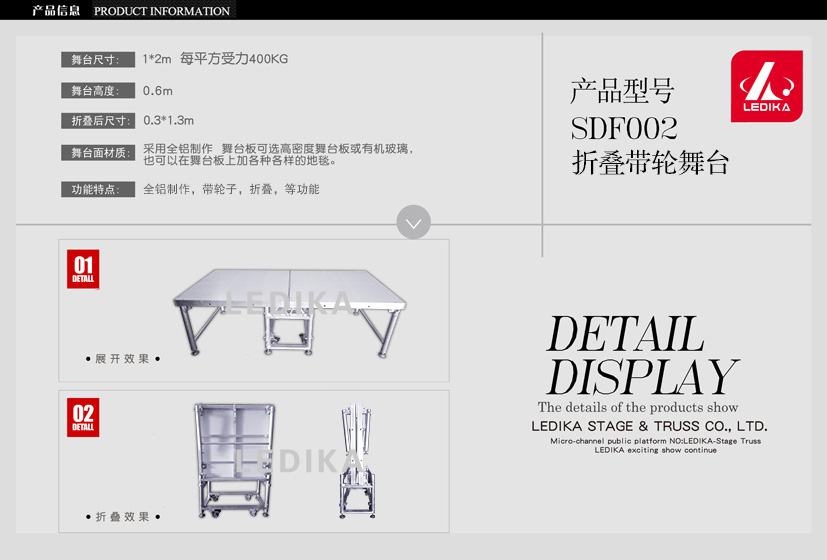The image size is (827, 560).
Task: Select the 0.3*1.3m folded size value
Action: click(168, 120)
